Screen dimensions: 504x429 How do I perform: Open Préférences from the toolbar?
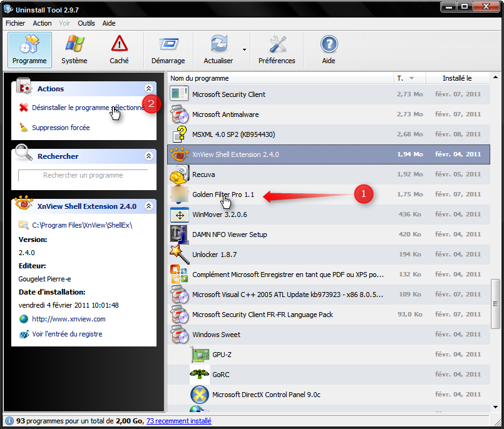277,49
